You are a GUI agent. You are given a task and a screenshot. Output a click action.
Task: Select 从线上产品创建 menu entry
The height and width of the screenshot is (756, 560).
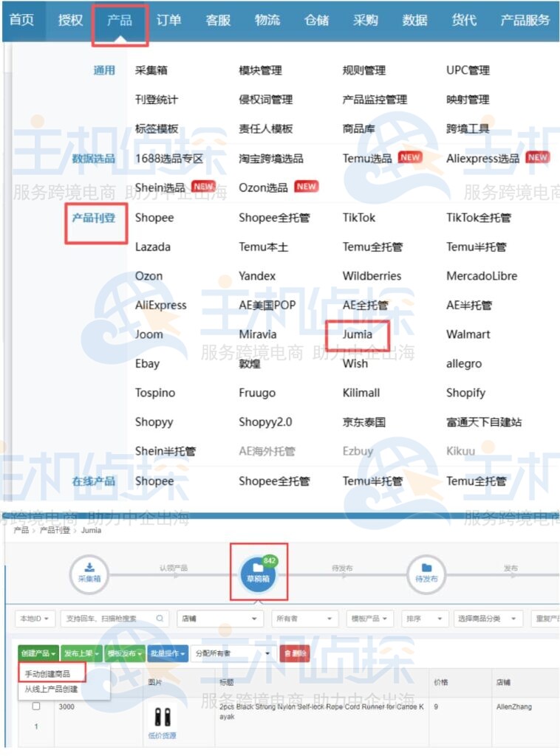pos(51,689)
